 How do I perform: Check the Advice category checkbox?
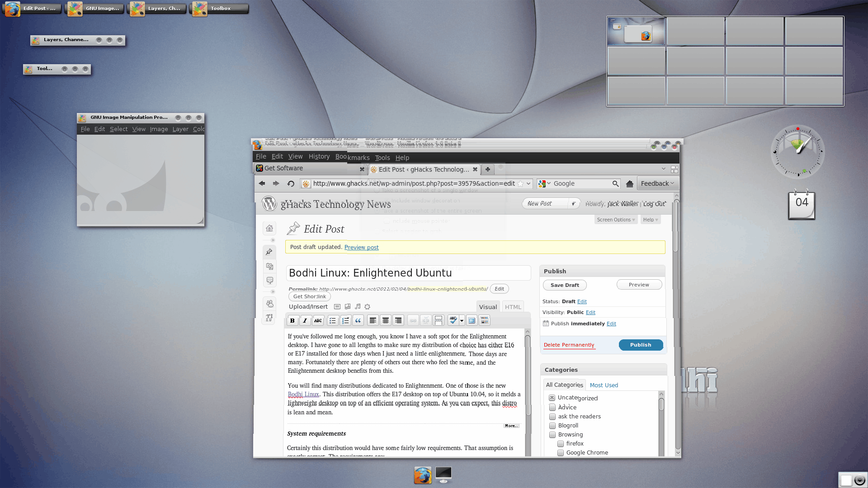[x=552, y=408]
